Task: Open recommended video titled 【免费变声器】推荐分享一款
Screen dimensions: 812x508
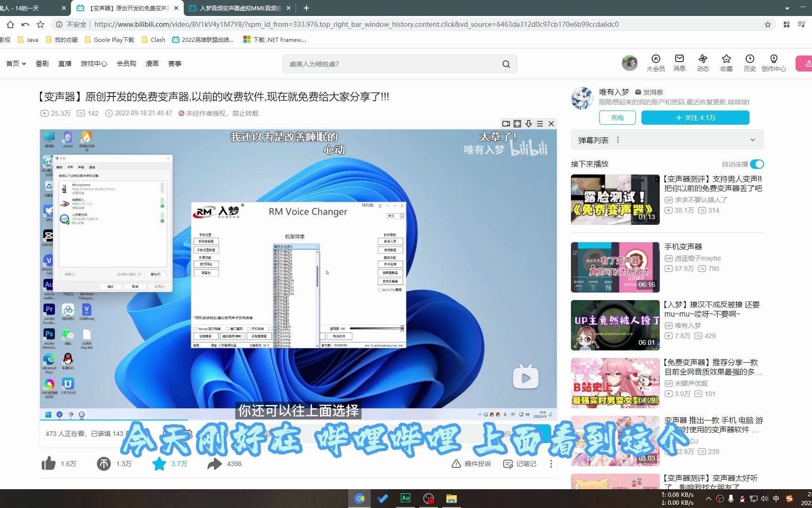Action: pos(713,367)
